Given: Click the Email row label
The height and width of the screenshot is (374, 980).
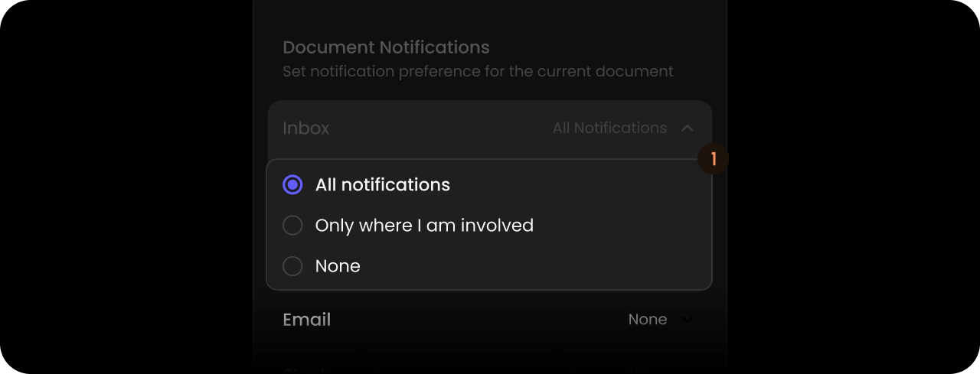Looking at the screenshot, I should pos(306,320).
